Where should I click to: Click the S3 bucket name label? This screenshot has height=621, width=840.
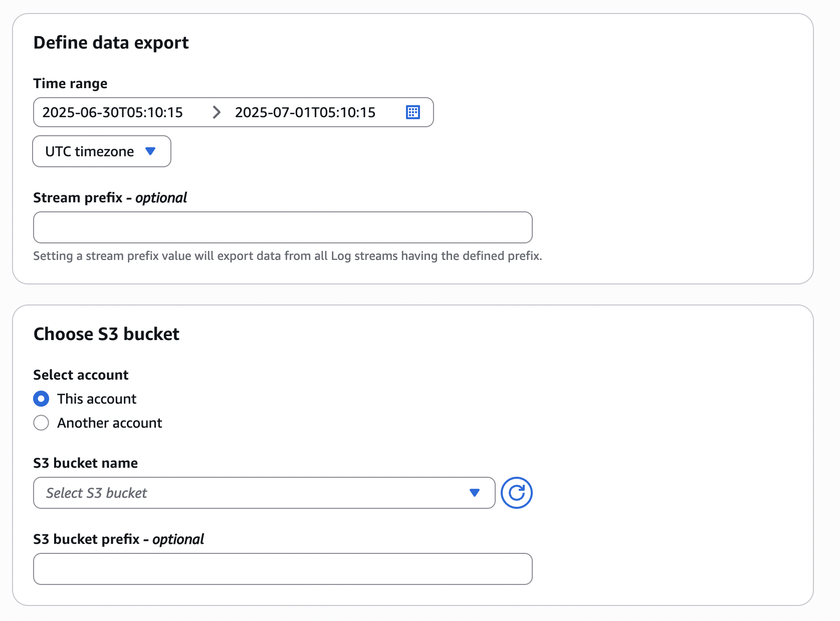pyautogui.click(x=85, y=463)
